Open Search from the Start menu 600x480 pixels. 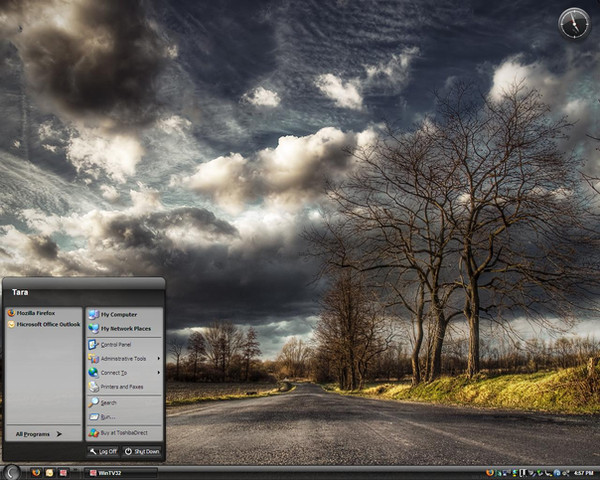124,402
